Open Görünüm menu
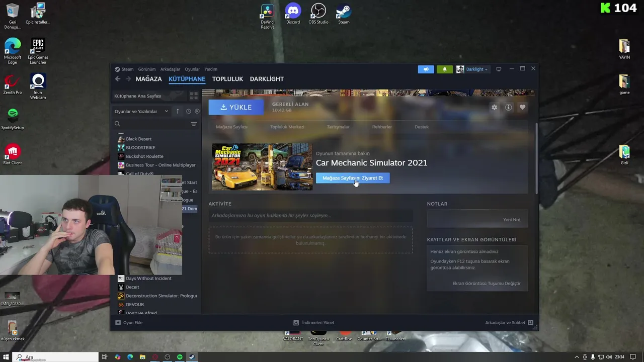Image resolution: width=644 pixels, height=362 pixels. pos(147,69)
